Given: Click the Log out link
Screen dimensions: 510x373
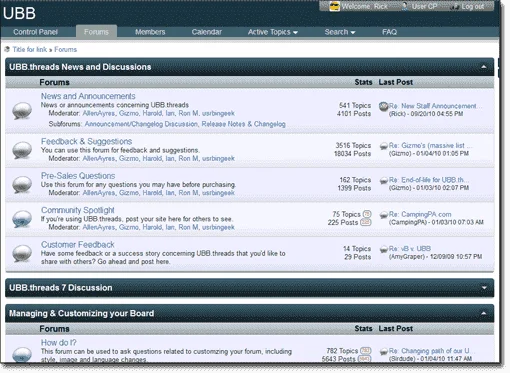Looking at the screenshot, I should pyautogui.click(x=473, y=6).
